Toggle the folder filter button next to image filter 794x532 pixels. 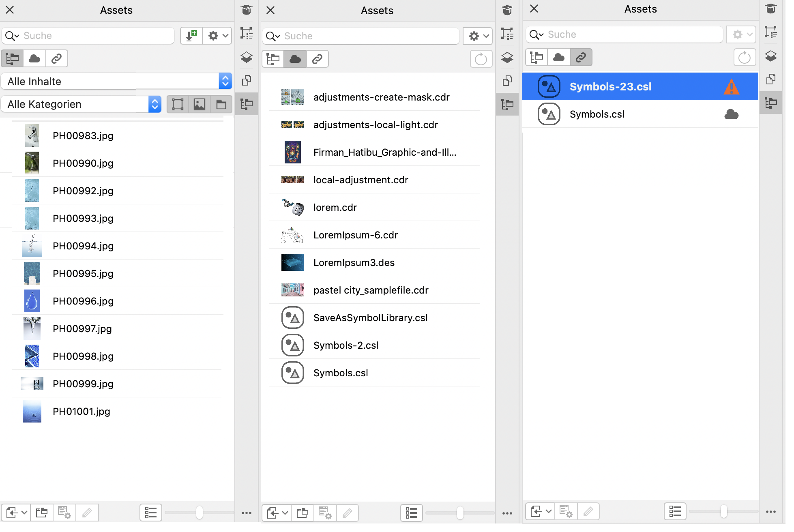(221, 104)
